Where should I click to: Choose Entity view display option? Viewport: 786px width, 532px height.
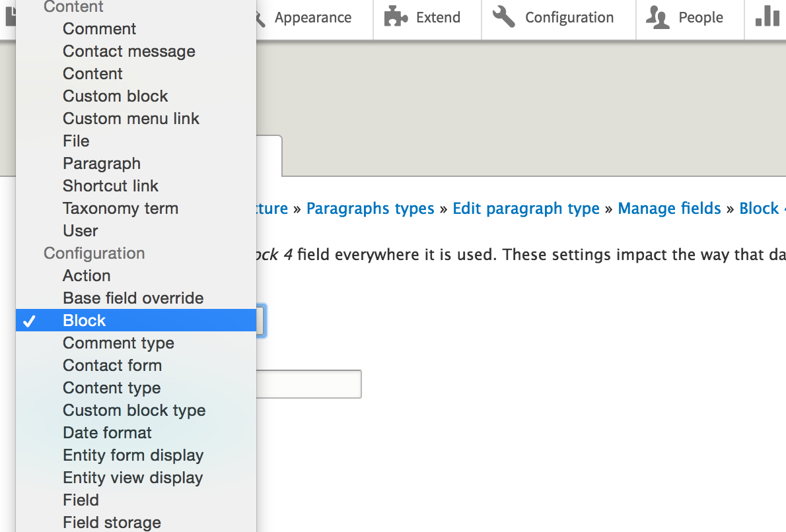click(136, 477)
